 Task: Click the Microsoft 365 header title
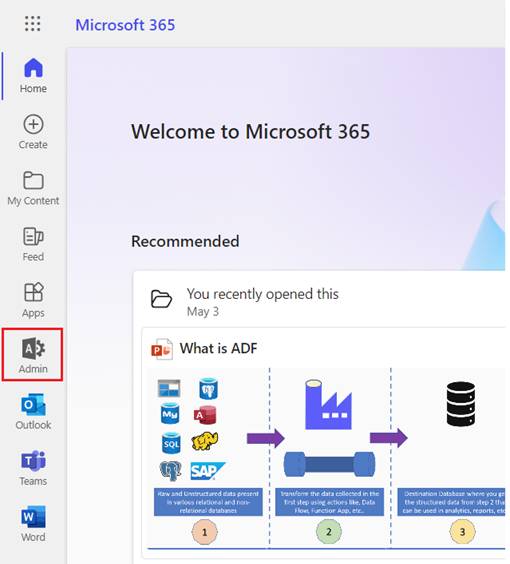pyautogui.click(x=125, y=25)
